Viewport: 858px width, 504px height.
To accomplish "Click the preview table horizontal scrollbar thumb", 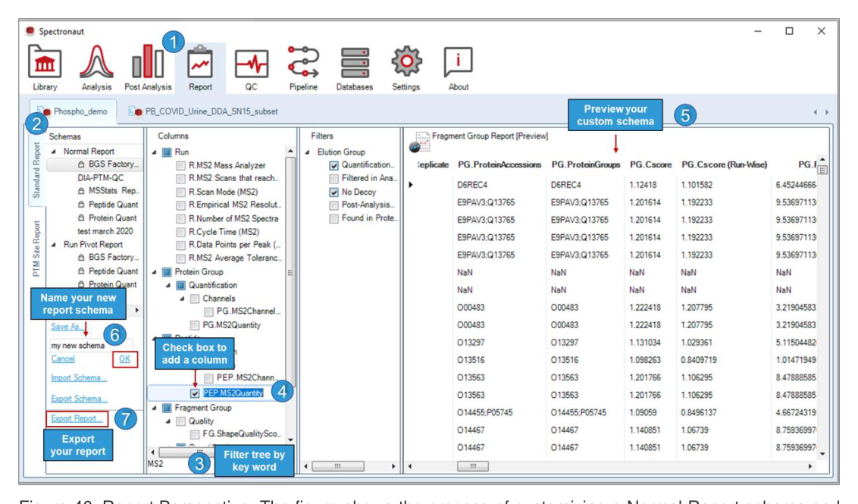I will point(473,466).
